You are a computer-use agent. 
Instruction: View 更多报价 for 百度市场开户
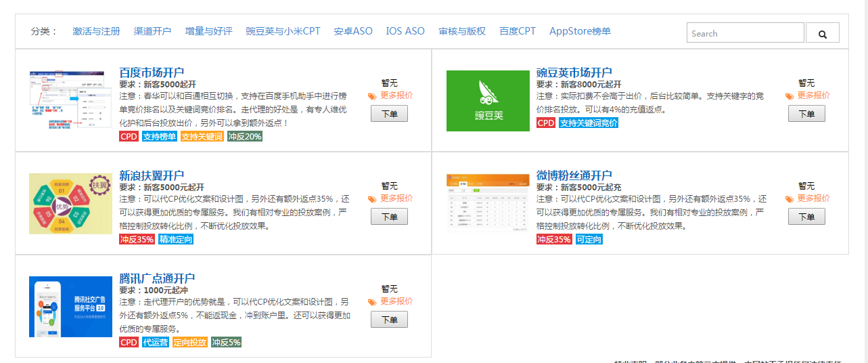396,95
